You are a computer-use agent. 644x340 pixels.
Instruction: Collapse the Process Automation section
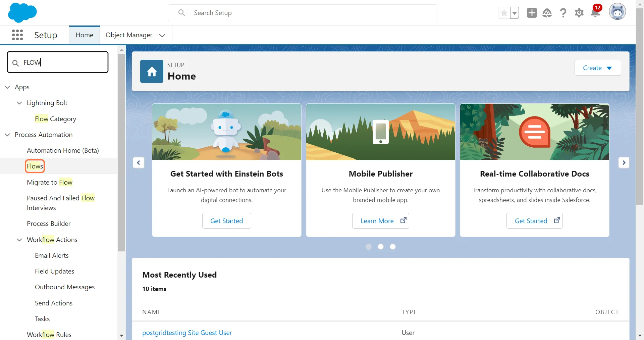[x=8, y=135]
